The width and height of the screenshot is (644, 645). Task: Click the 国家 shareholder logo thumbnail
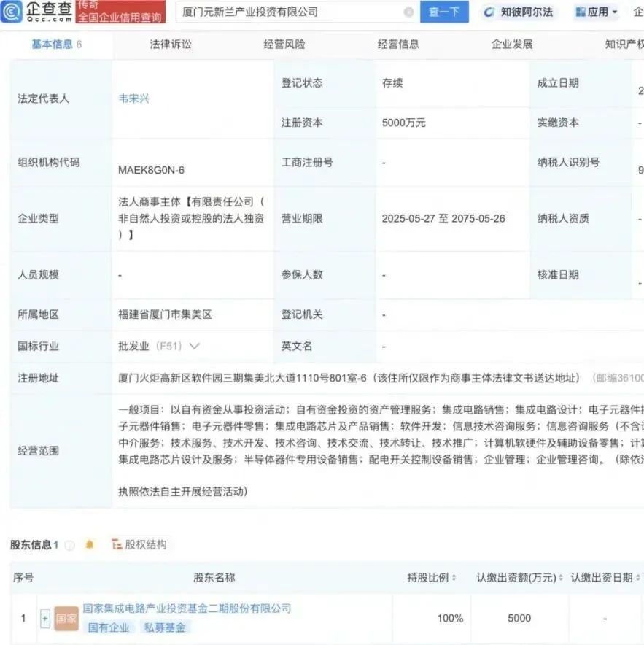(x=66, y=618)
